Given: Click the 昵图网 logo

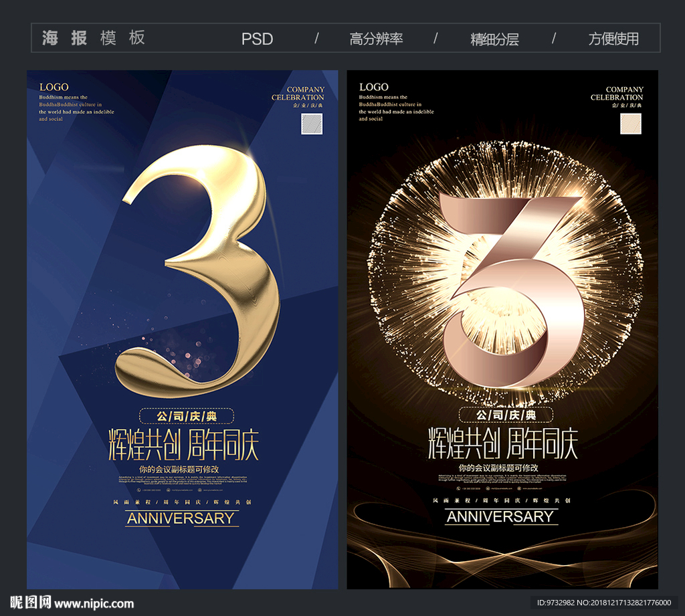Looking at the screenshot, I should pos(31,602).
